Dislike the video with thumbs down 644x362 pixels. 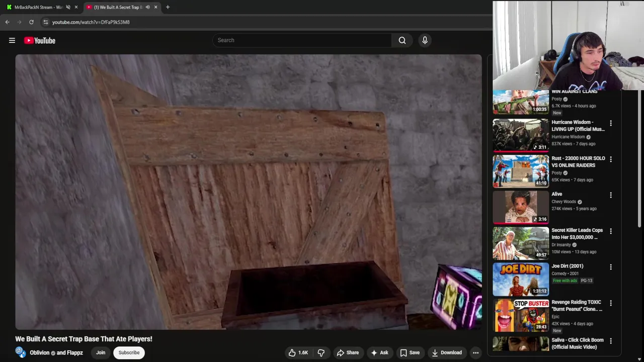(x=321, y=352)
